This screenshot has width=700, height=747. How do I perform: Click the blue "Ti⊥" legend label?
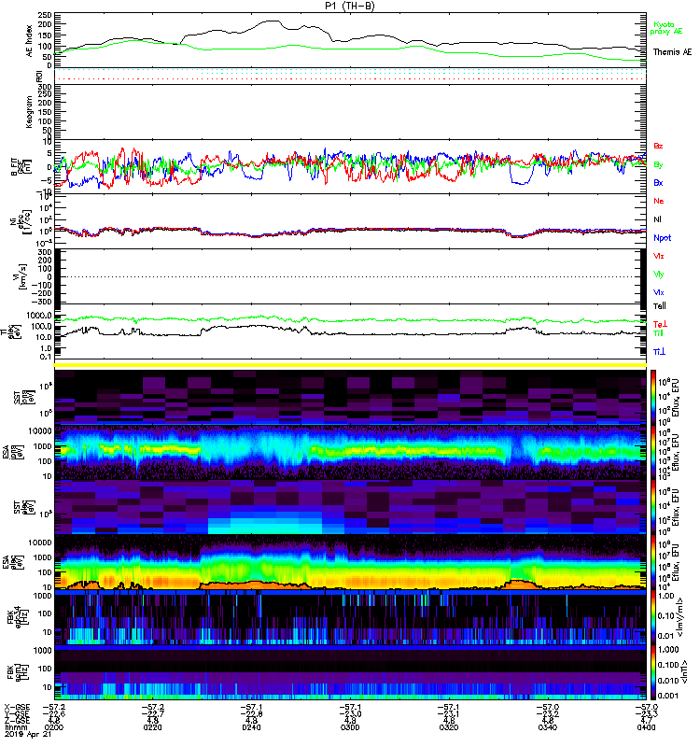[x=659, y=352]
